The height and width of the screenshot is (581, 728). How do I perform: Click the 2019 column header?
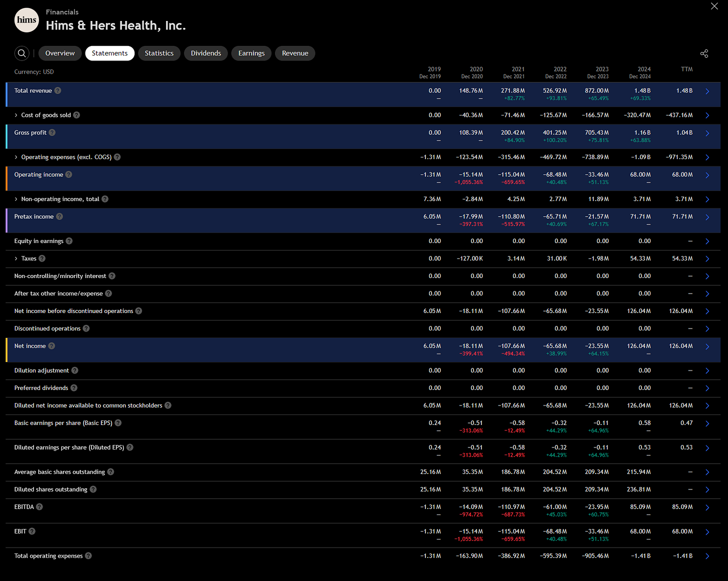430,72
